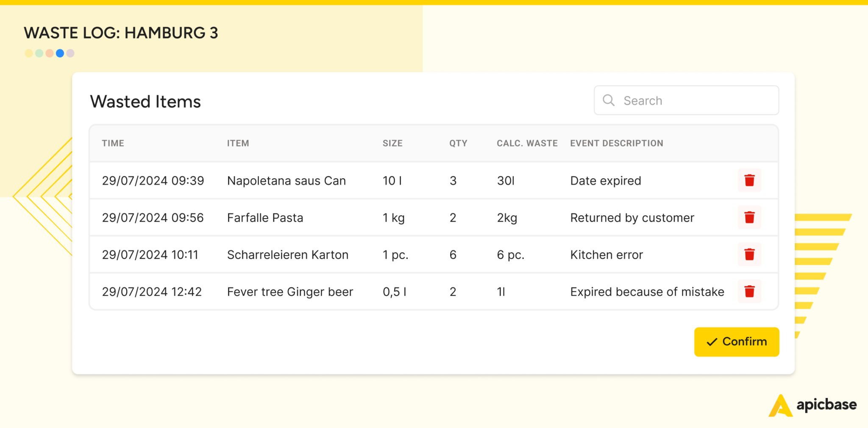Select the Farfalle Pasta item name
The height and width of the screenshot is (428, 868).
pos(265,218)
